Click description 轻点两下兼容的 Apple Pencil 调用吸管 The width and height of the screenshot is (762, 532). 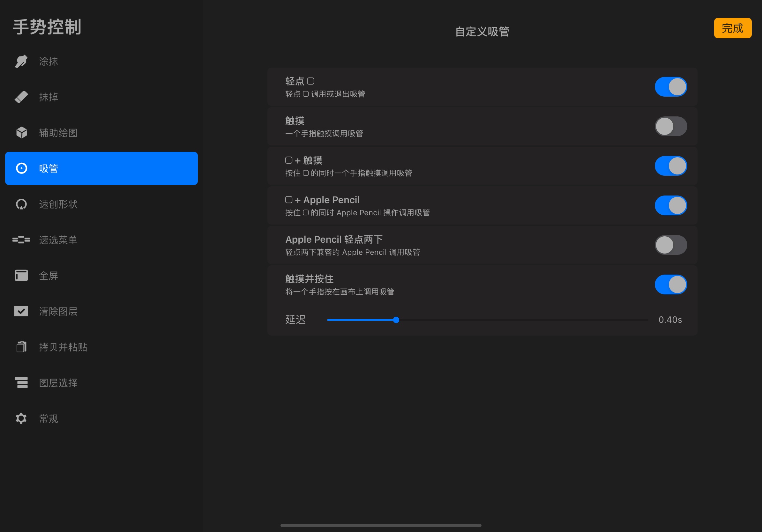(353, 252)
